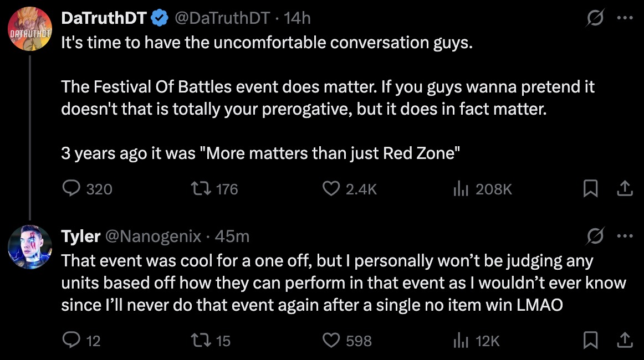644x360 pixels.
Task: Open more options menu on Tyler's reply
Action: coord(625,237)
